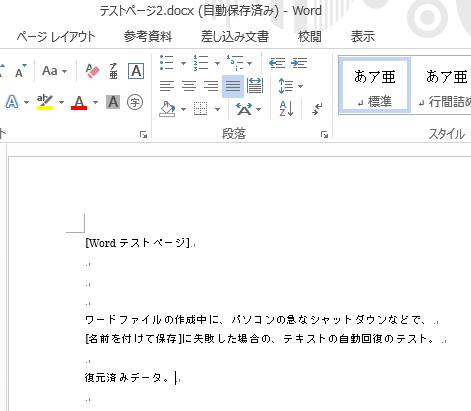Open the Phonetic Guide (ruby) tool
Screen dimensions: 471x411
click(113, 71)
